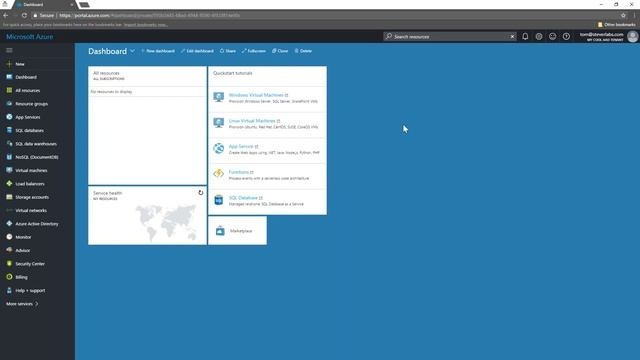Click Edit dashboard in toolbar

click(x=197, y=51)
